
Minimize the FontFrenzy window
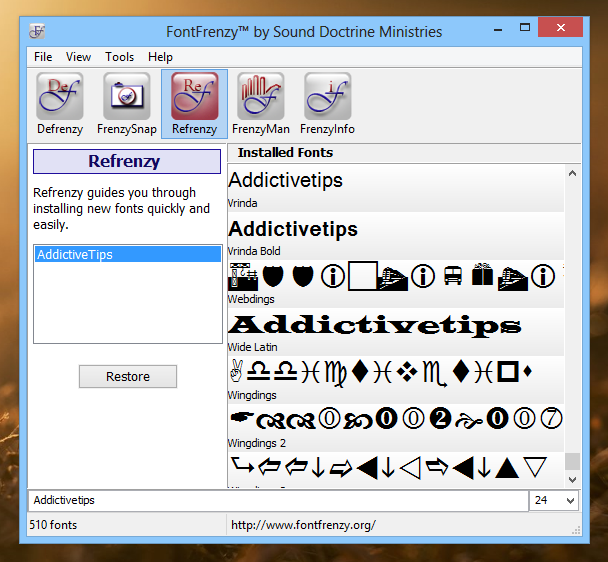[498, 28]
